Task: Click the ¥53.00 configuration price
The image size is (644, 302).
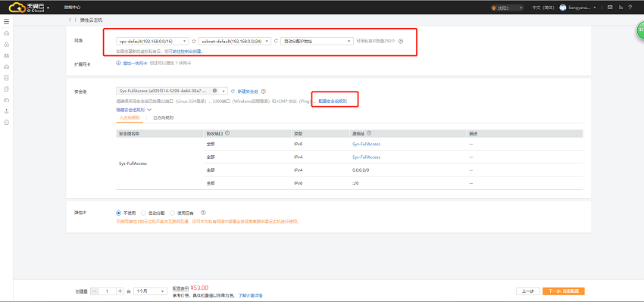Action: [x=199, y=288]
